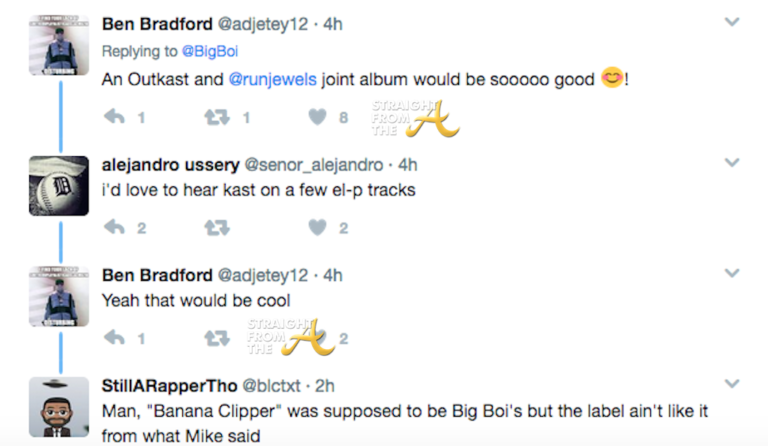Screen dimensions: 768x446
Task: Like alejandro ussery's tweet
Action: (x=318, y=228)
